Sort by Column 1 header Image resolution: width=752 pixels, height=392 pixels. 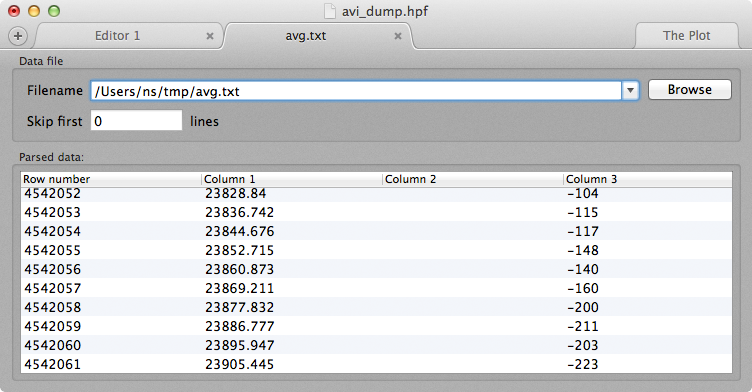tap(292, 179)
